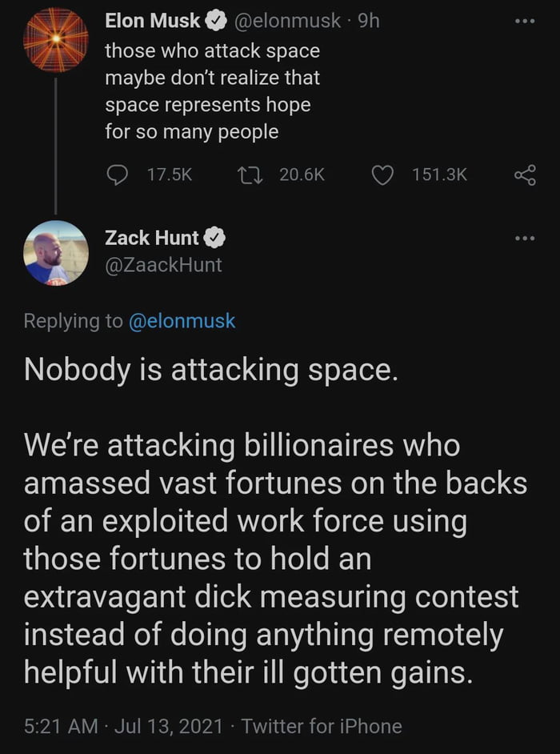Open the three-dot menu on Elon Musk's tweet
560x754 pixels.
pyautogui.click(x=524, y=21)
